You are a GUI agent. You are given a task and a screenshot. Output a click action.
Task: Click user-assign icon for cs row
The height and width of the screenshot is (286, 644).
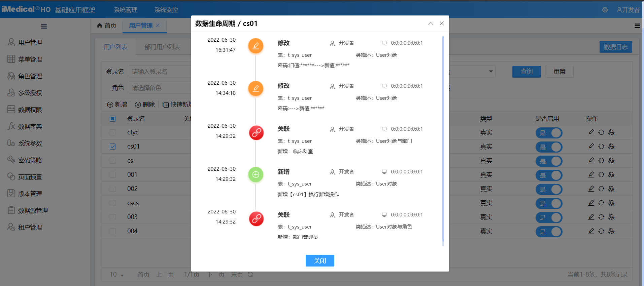pos(611,161)
